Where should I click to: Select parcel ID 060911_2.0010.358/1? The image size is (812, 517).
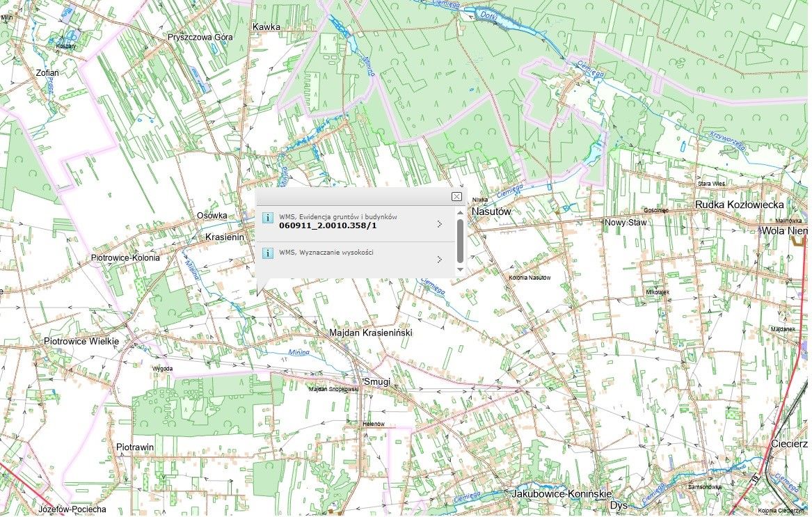328,226
